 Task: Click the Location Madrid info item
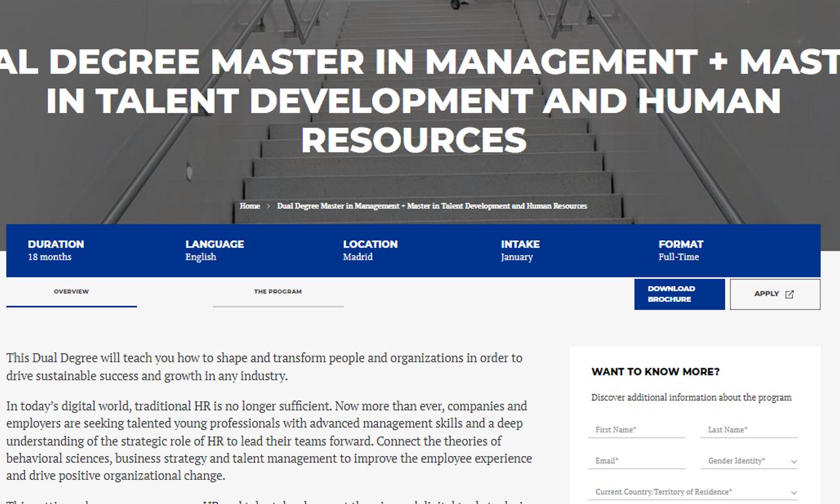click(370, 250)
